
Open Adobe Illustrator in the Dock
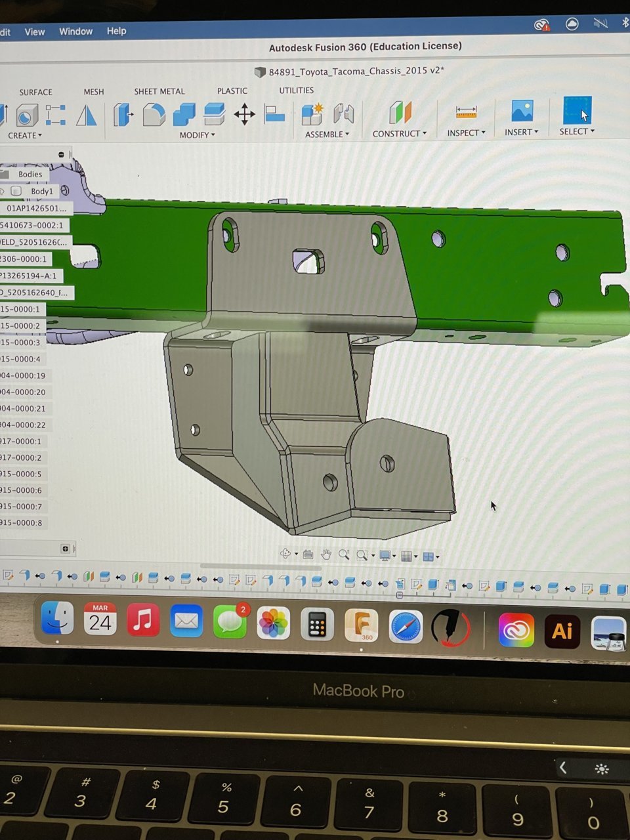(562, 631)
